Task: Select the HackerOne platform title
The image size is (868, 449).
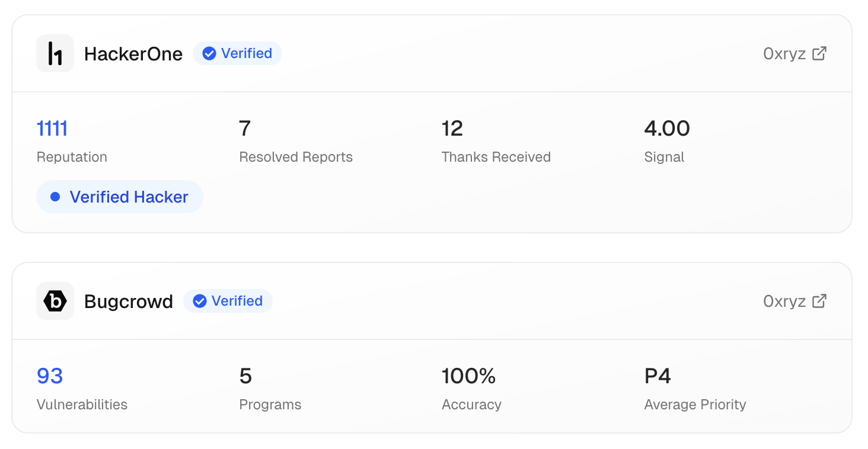Action: pyautogui.click(x=133, y=54)
